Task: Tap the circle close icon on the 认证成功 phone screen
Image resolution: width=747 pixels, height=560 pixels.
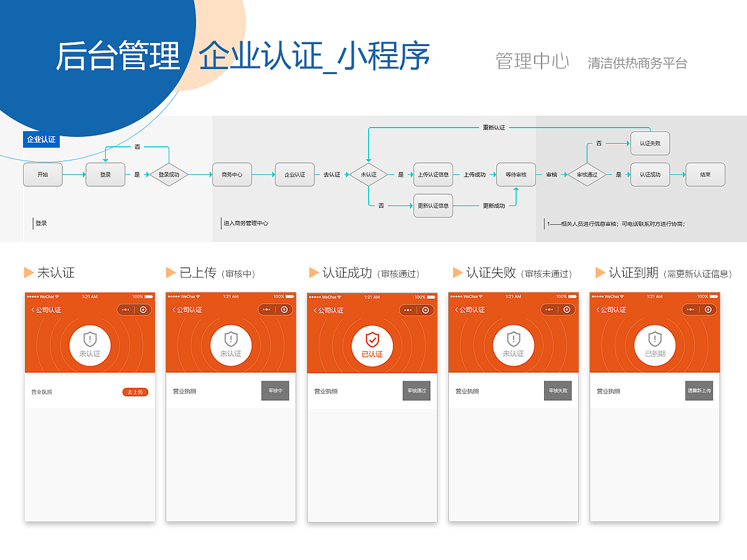Action: point(426,310)
